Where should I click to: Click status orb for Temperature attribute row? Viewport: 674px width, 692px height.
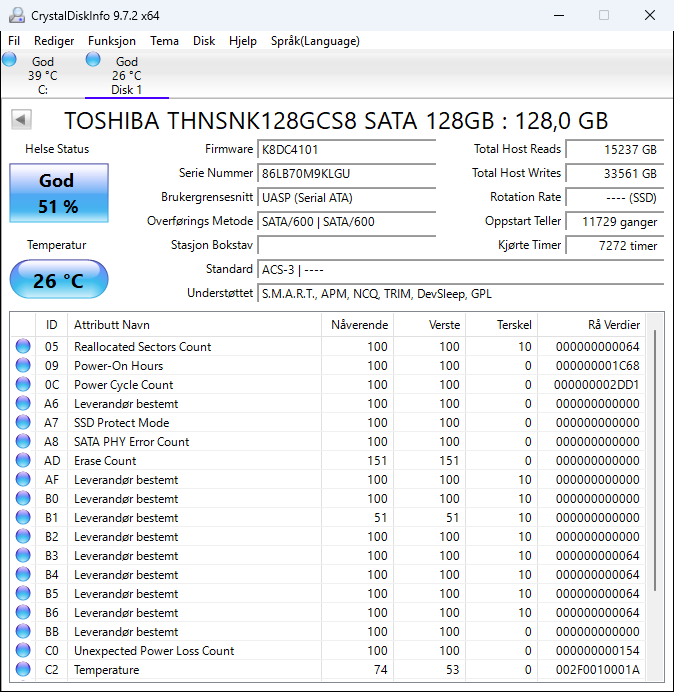tap(23, 669)
